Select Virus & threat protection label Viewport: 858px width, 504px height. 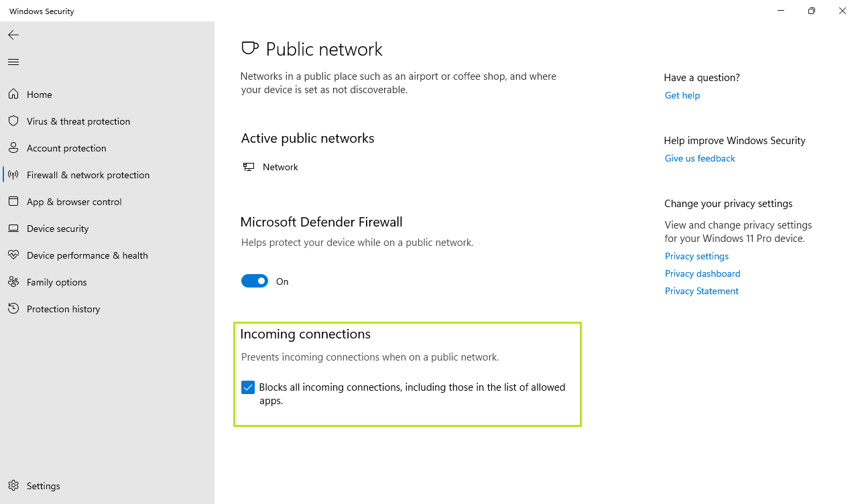tap(78, 121)
